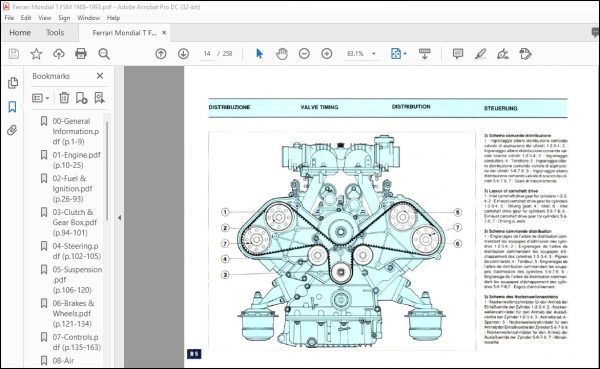Add a comment sticky note
Viewport: 600px width, 369px height.
[x=458, y=54]
